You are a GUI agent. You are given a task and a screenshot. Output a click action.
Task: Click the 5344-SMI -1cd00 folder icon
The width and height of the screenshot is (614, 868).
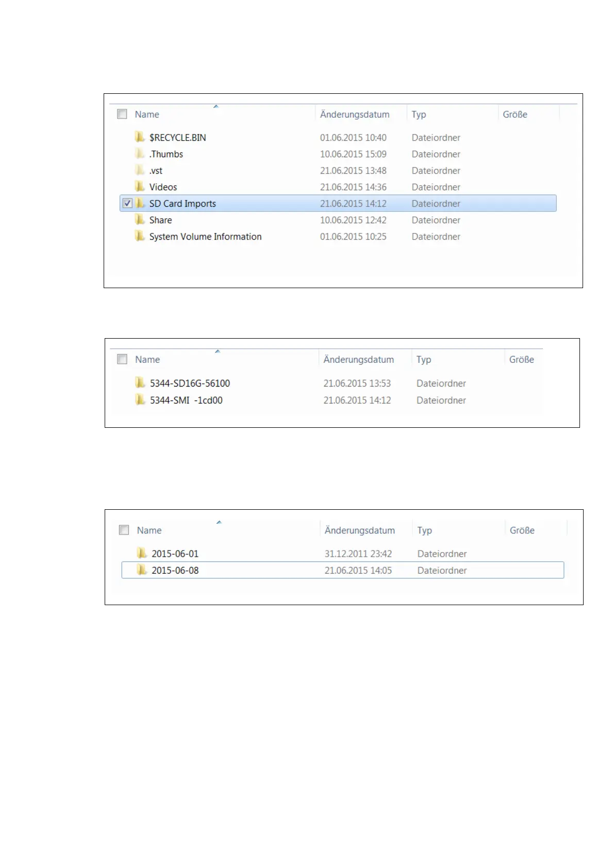pyautogui.click(x=140, y=400)
